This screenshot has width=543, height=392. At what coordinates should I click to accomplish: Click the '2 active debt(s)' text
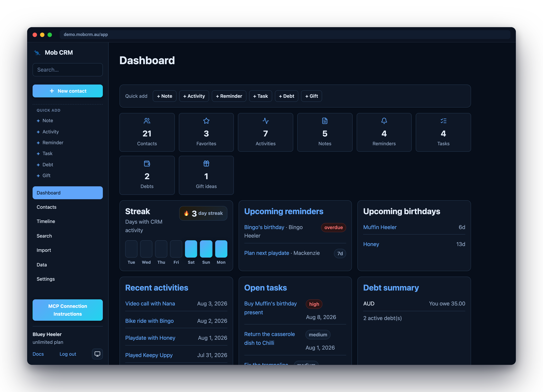(382, 318)
